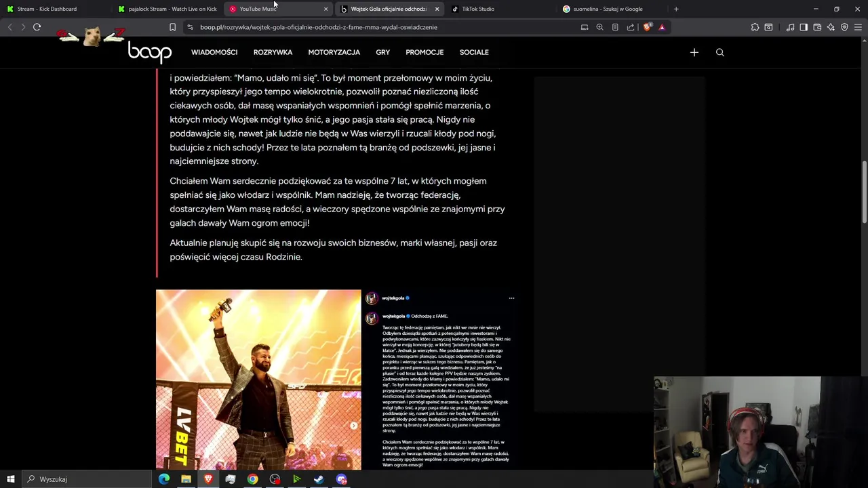Screen dimensions: 868x488
Task: Open site settings icon beside the URL
Action: coord(191,27)
